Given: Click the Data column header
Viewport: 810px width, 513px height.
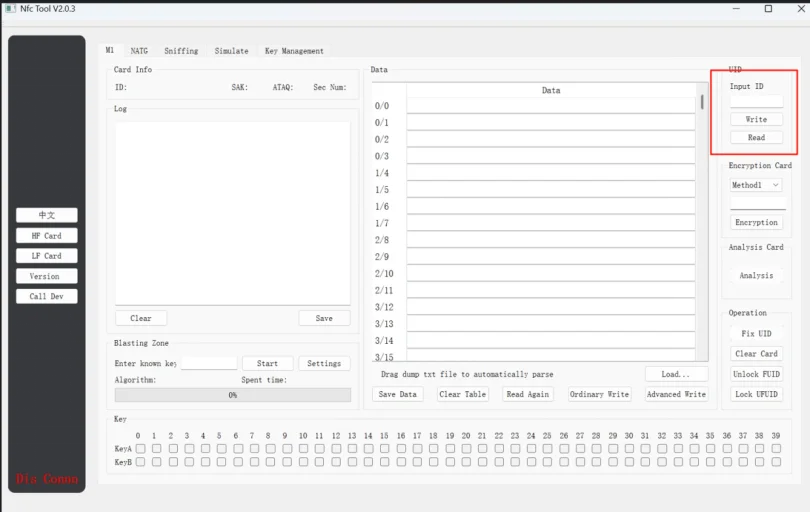Looking at the screenshot, I should point(551,90).
